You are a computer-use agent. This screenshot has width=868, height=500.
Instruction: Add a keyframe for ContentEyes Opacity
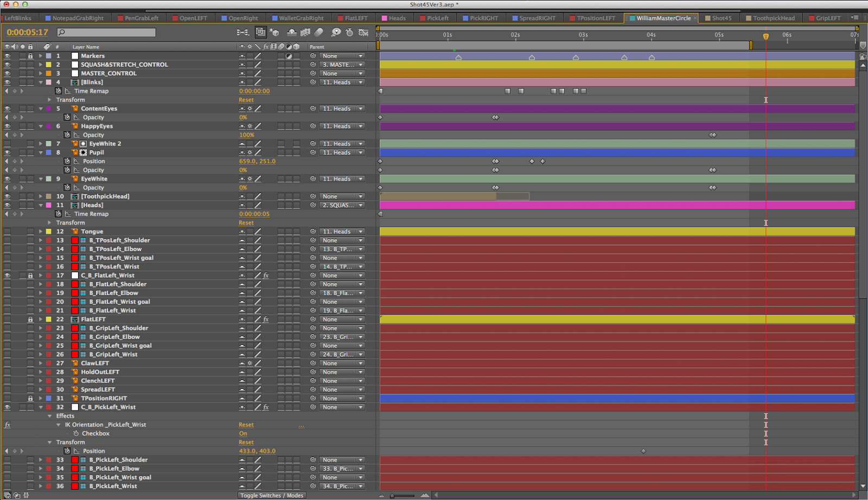pyautogui.click(x=15, y=117)
